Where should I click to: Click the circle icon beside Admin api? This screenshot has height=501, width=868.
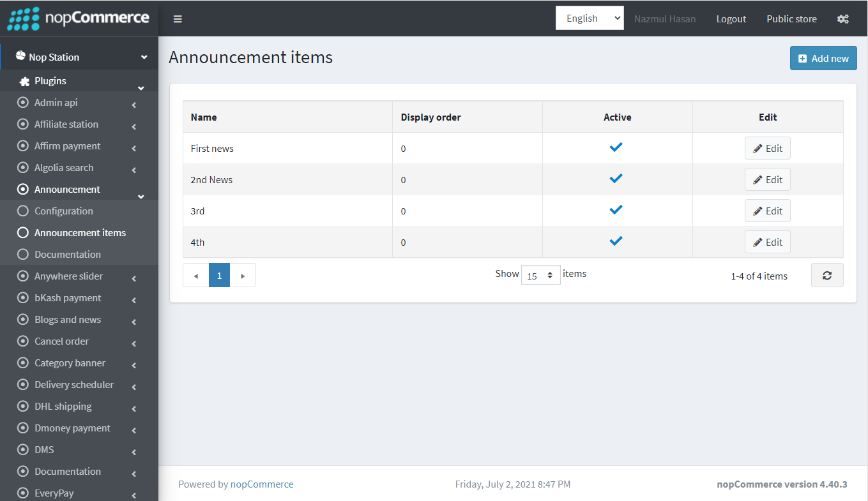tap(23, 102)
